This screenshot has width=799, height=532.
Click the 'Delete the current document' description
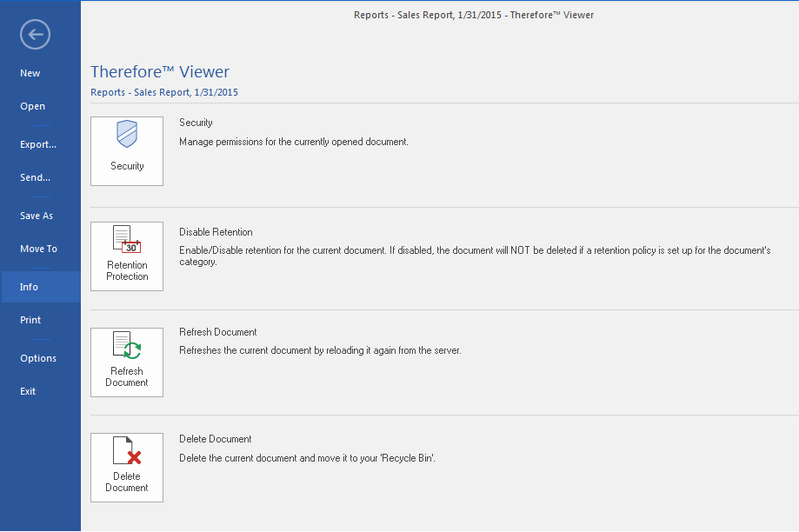coord(307,458)
